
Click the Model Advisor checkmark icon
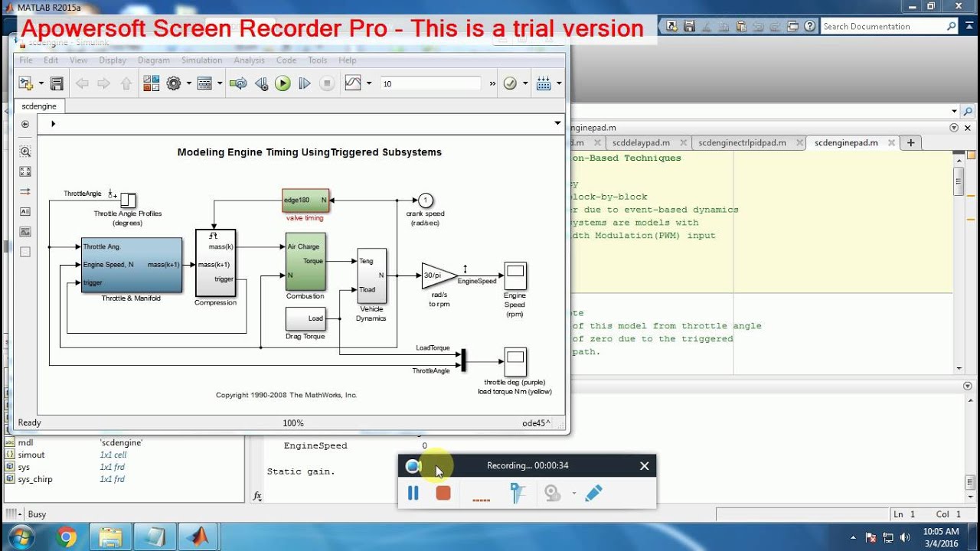point(510,83)
